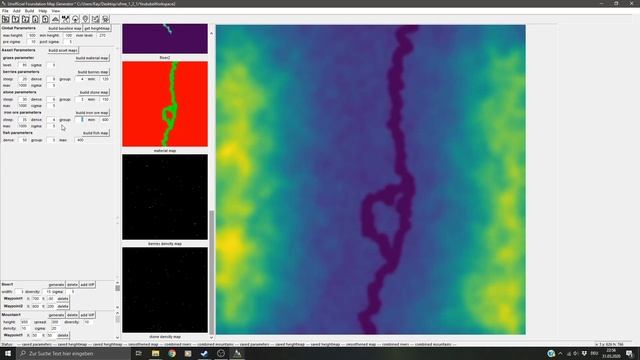This screenshot has width=640, height=360.
Task: Click on the large heightmap preview canvas
Action: click(x=371, y=180)
